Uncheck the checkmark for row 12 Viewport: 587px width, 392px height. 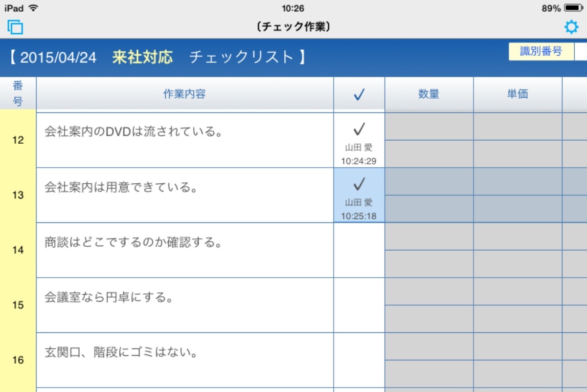tap(359, 140)
